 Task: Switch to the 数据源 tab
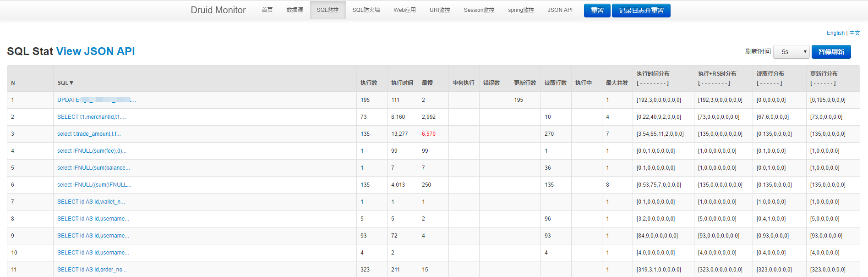point(295,10)
